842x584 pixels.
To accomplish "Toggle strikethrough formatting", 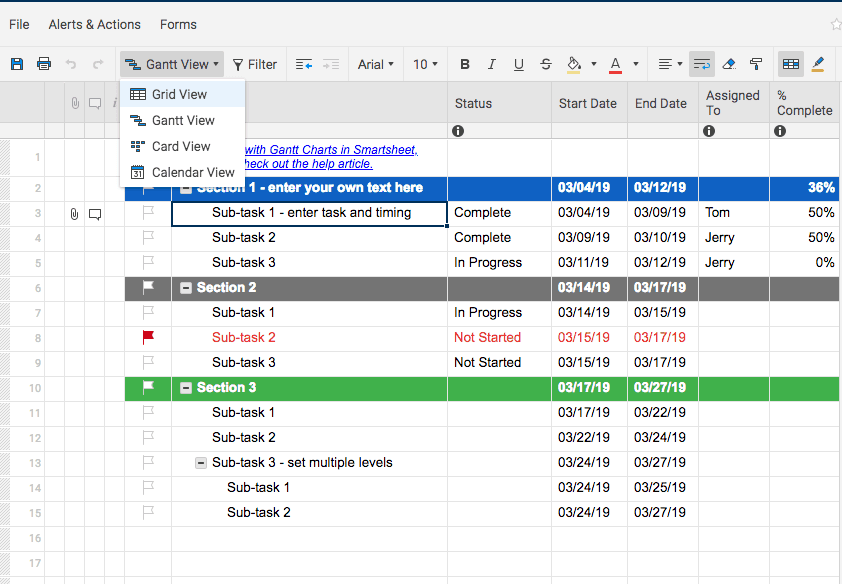I will [545, 64].
